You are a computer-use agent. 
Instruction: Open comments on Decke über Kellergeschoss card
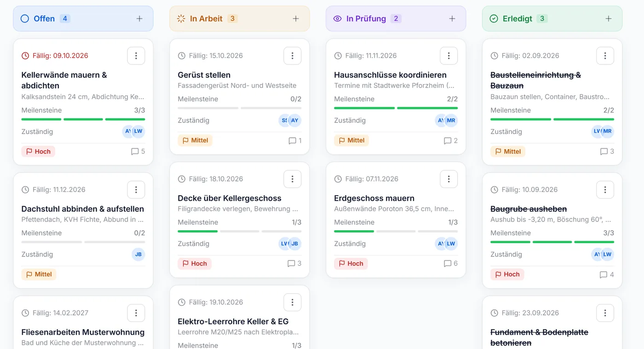pos(294,263)
